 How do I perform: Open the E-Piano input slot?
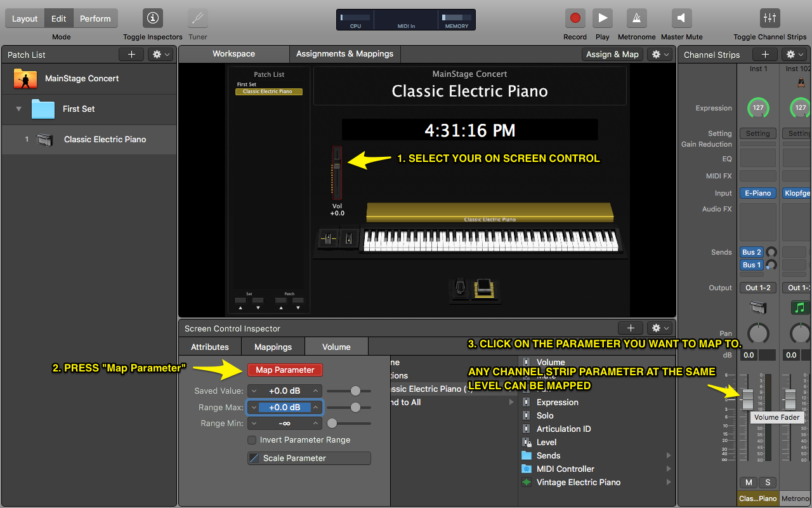coord(758,193)
